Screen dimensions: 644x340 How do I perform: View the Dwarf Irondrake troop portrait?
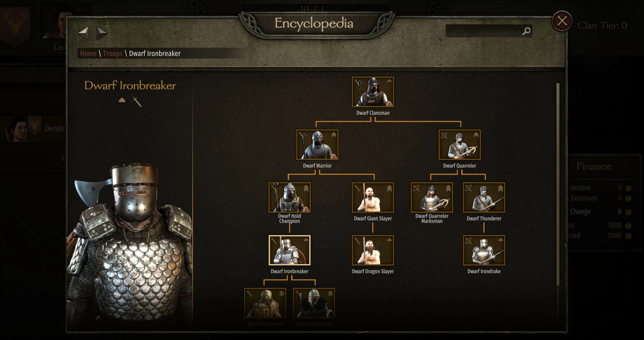[484, 250]
